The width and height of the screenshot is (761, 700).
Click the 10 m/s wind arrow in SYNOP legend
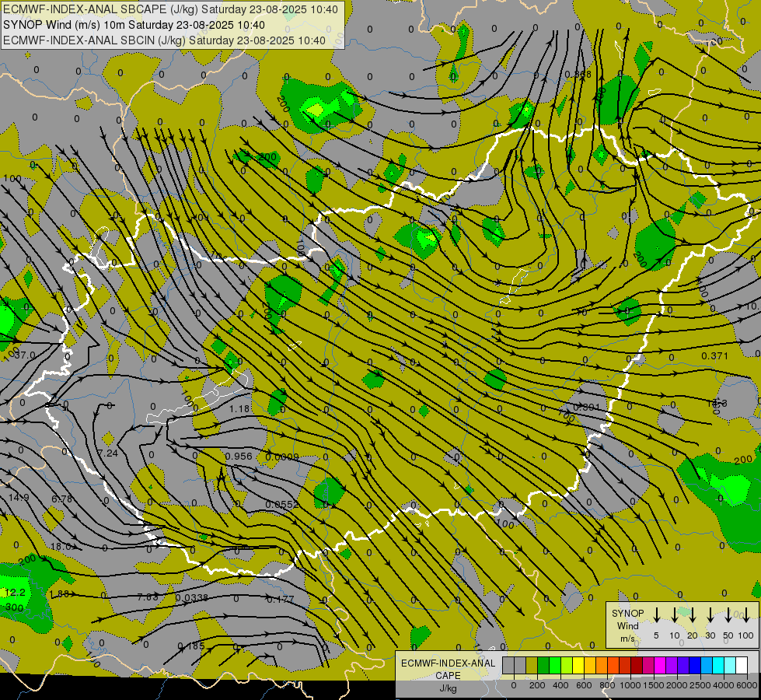coord(674,615)
